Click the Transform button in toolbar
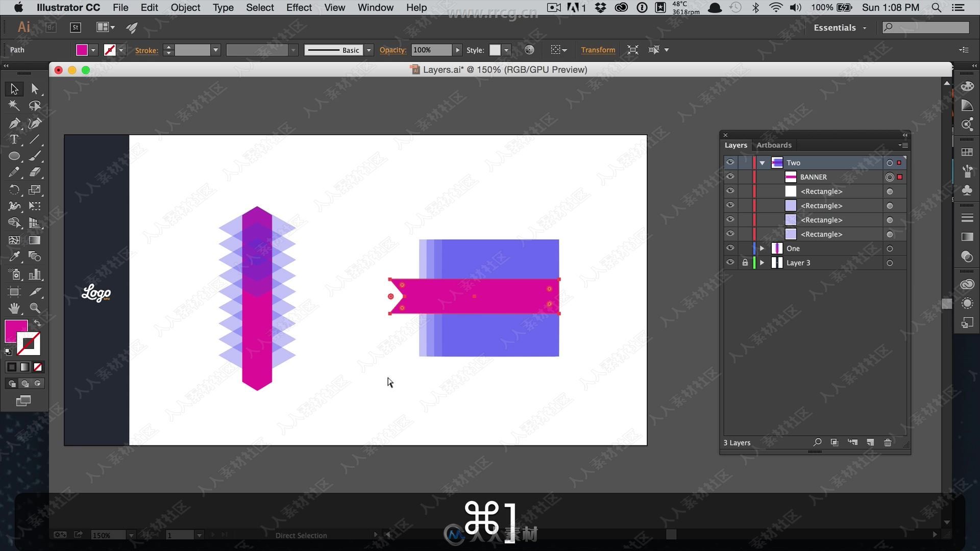980x551 pixels. point(597,49)
